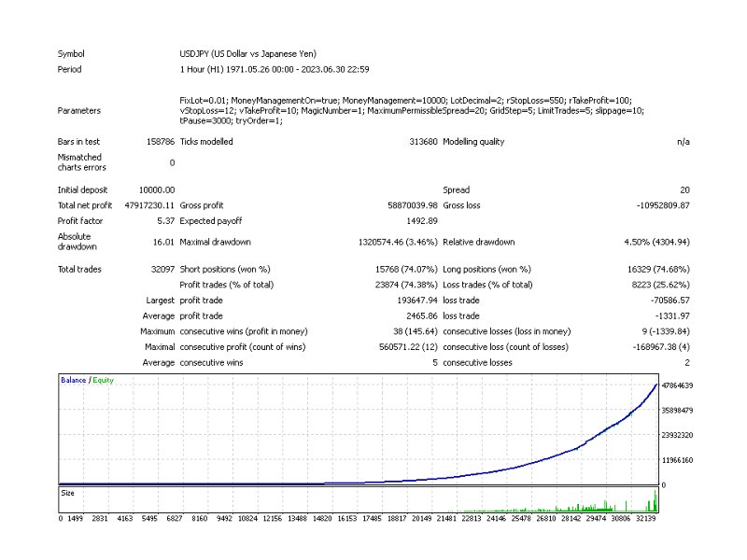Select the expected payoff value "1492.89"
This screenshot has width=747, height=560.
tap(422, 221)
